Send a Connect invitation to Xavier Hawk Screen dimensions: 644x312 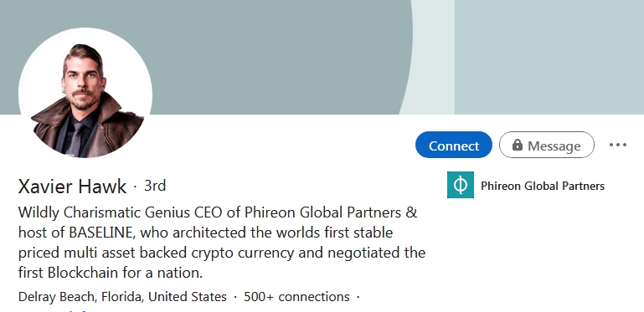pos(454,145)
